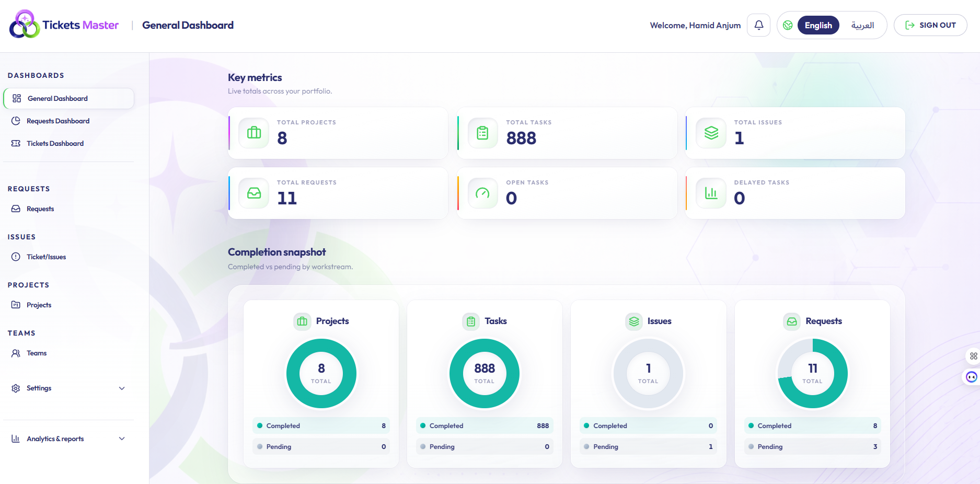Click the clipboard icon beside Tasks snapshot title

pyautogui.click(x=471, y=321)
